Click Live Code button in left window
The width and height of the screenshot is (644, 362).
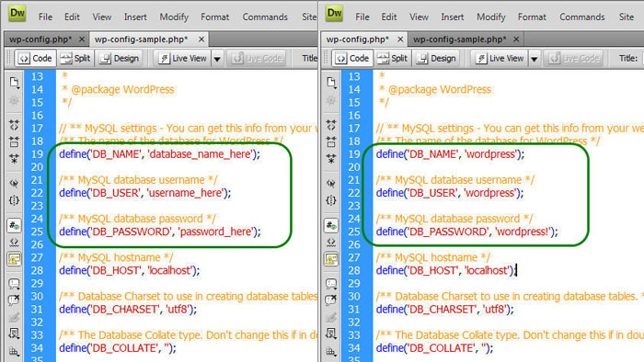(258, 59)
